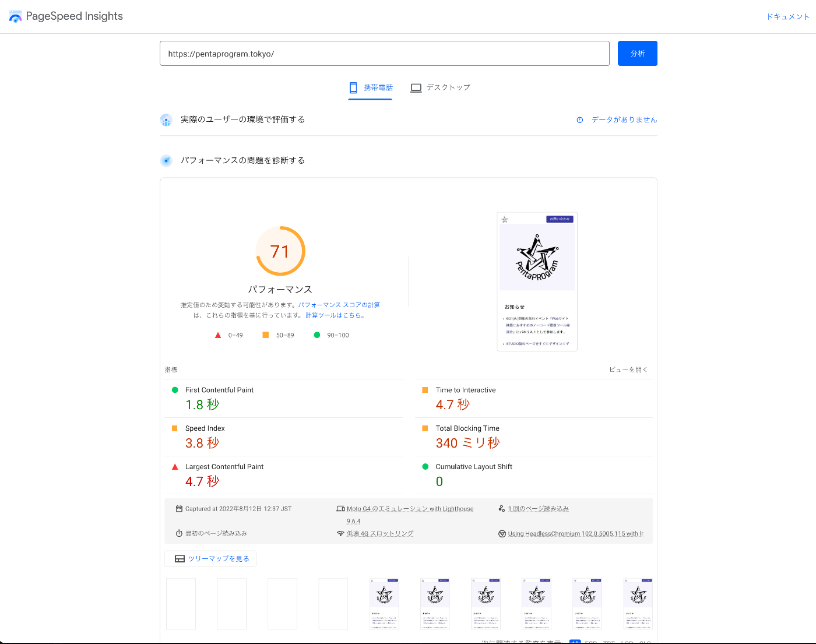Click the Chromium icon beside Using HeadlessChromium

[502, 534]
